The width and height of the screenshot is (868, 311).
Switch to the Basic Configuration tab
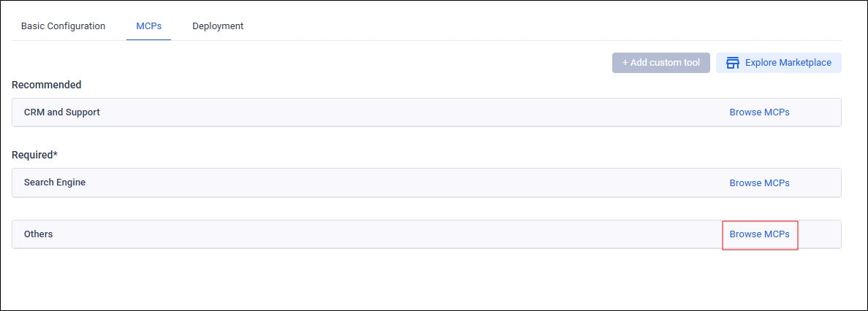click(x=63, y=26)
